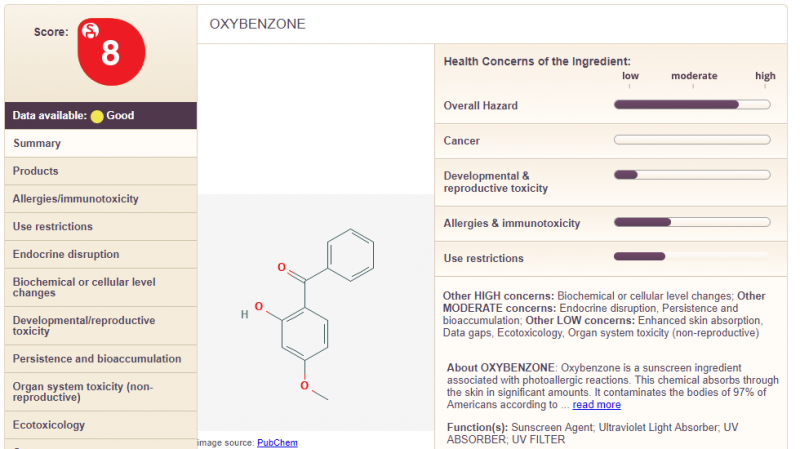Click the Use restrictions rating bar
Viewport: 800px width, 449px height.
(691, 257)
